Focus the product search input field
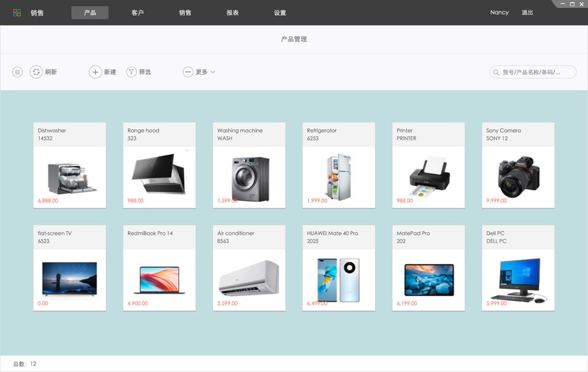This screenshot has width=588, height=372. [533, 72]
